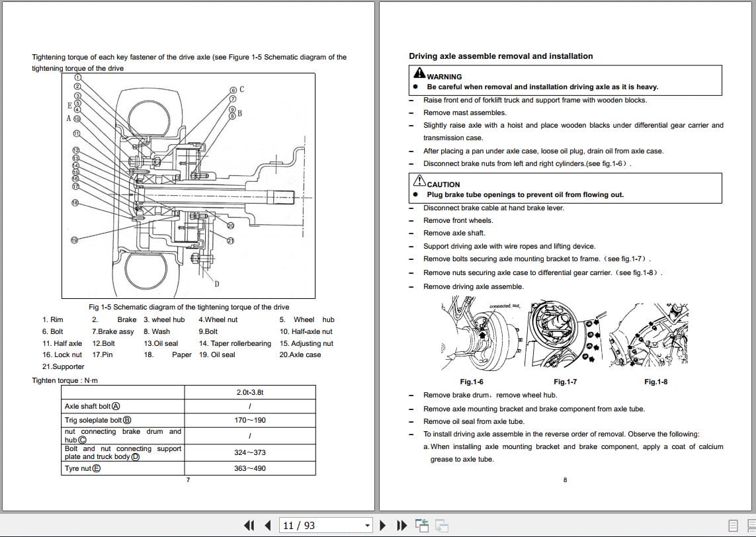Viewport: 756px width, 537px height.
Task: Click the Driving axle assemble removal heading
Action: (x=501, y=56)
